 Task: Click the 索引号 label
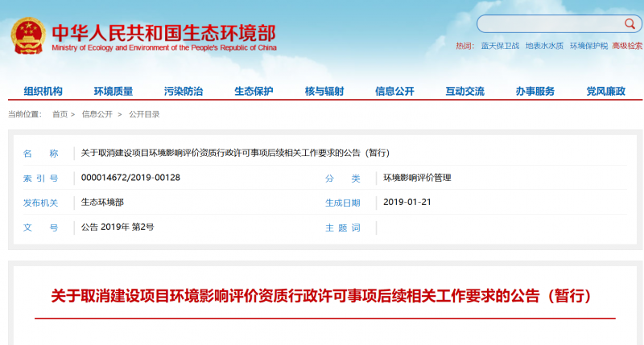pos(41,179)
